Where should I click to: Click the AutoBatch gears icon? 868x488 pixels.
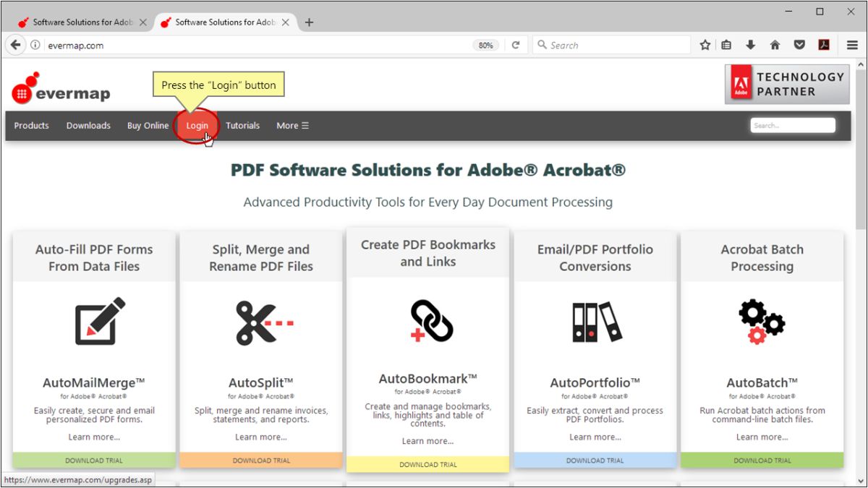(x=762, y=322)
